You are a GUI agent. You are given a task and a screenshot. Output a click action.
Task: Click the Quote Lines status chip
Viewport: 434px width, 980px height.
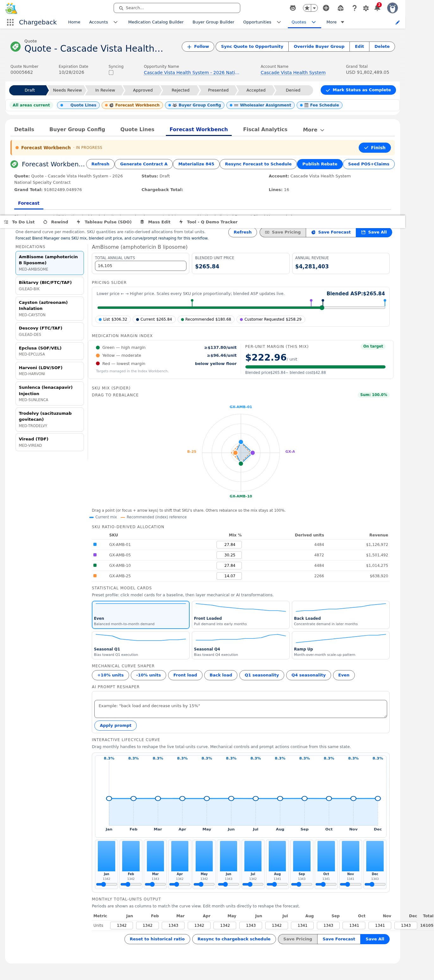pos(78,106)
